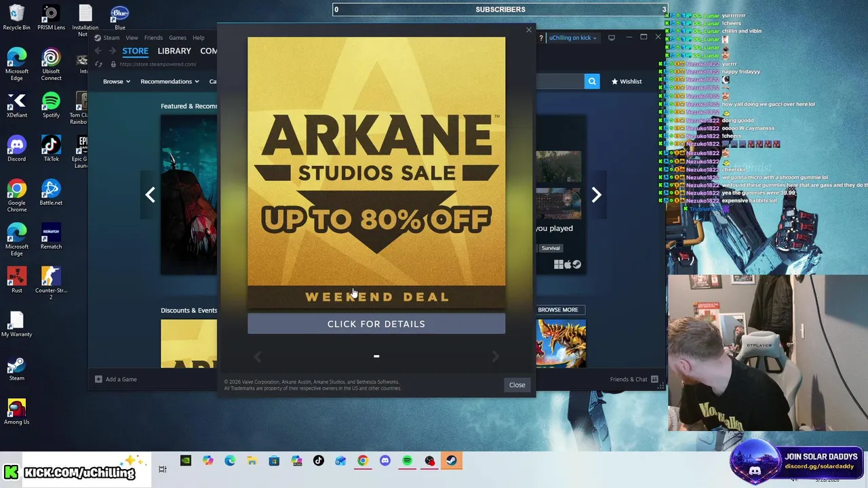This screenshot has height=488, width=868.
Task: Close the Arkane sale popup with the X
Action: (x=529, y=30)
